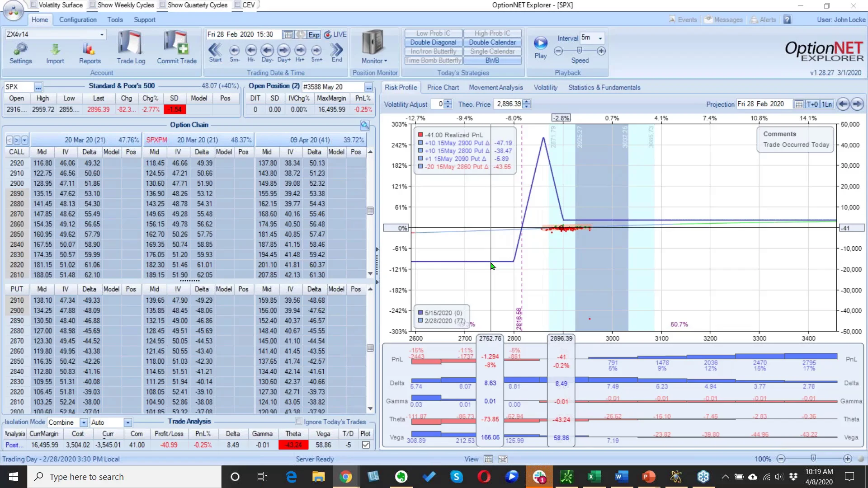Expand the Monitor dropdown arrow
The width and height of the screenshot is (868, 488).
(386, 61)
